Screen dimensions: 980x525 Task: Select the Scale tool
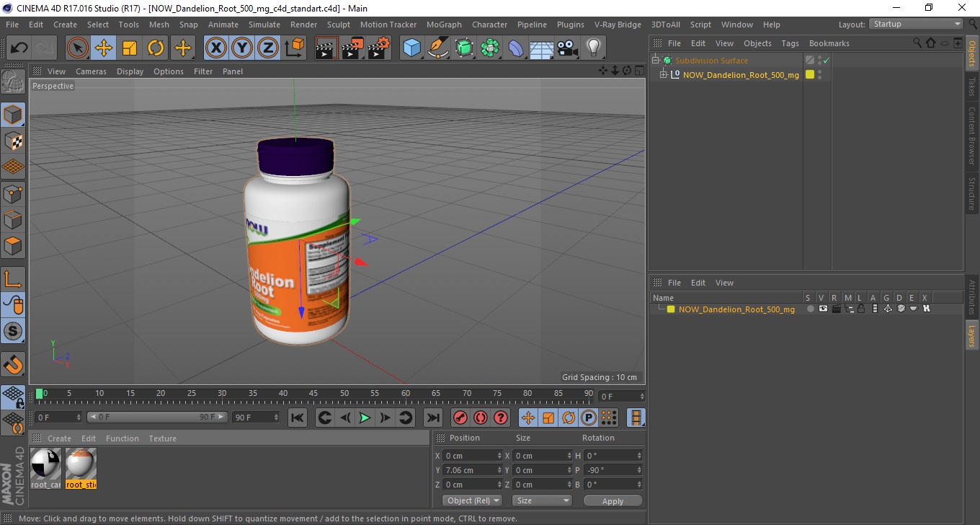click(130, 48)
